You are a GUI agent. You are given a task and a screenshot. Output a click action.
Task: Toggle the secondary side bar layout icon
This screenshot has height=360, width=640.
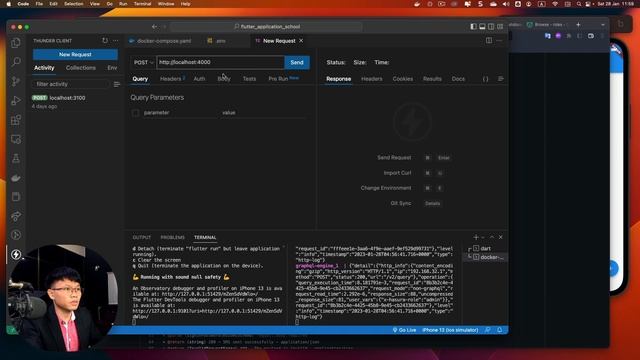coord(491,27)
